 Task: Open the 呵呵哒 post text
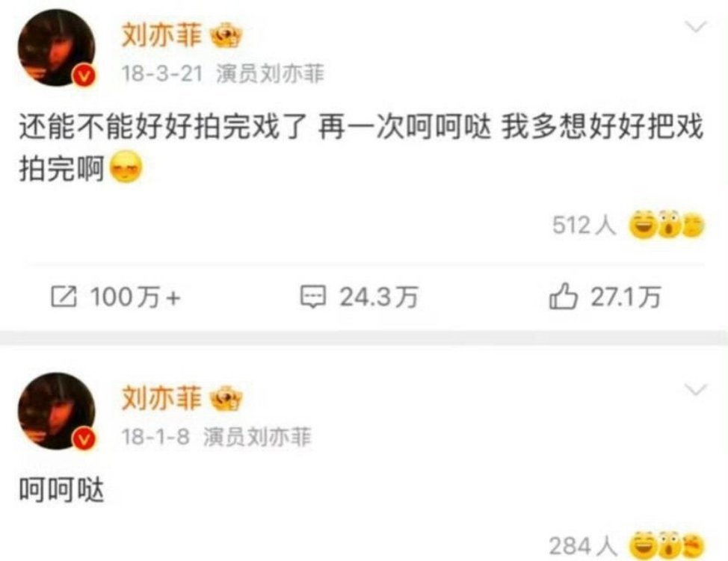61,490
